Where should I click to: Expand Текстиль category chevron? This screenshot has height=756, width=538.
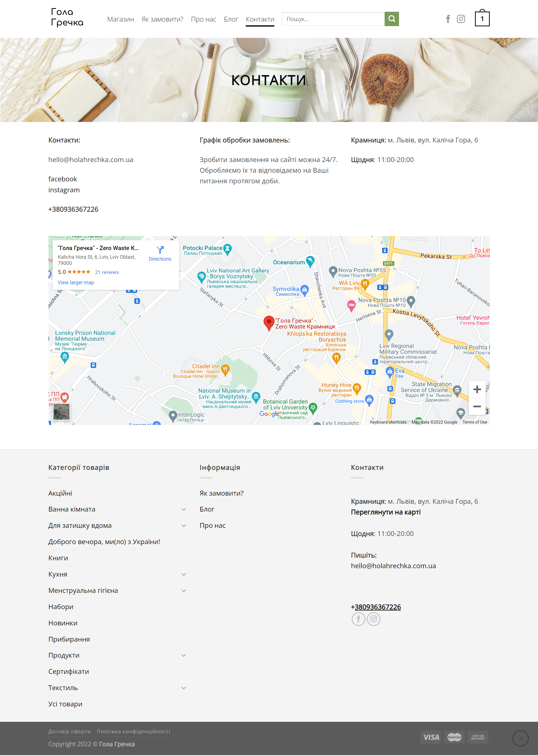[184, 688]
